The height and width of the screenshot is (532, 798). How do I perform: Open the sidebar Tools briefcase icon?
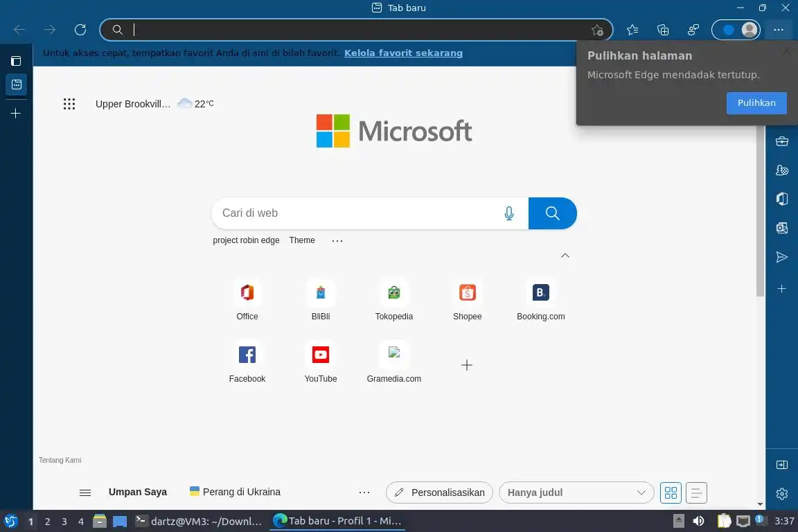click(x=782, y=141)
